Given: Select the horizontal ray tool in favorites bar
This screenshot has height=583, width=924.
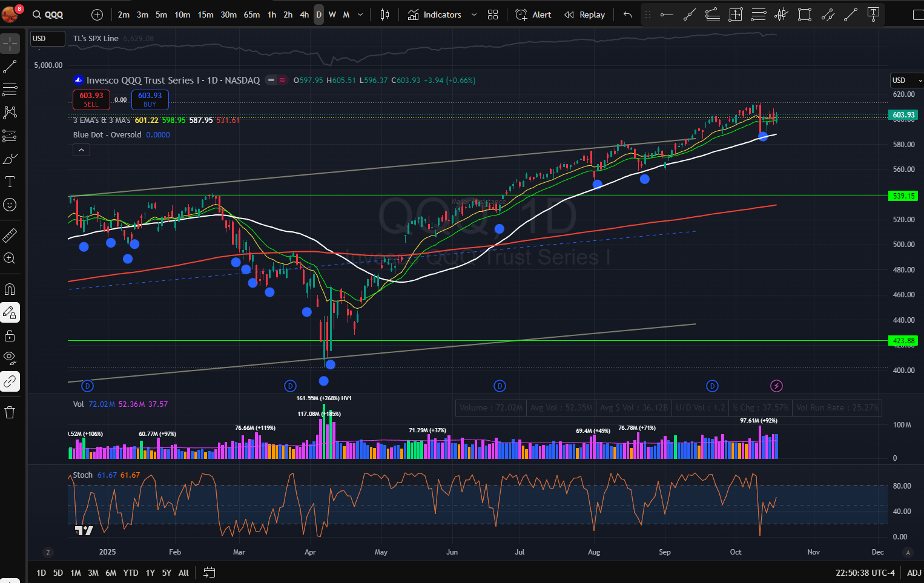Looking at the screenshot, I should 667,15.
